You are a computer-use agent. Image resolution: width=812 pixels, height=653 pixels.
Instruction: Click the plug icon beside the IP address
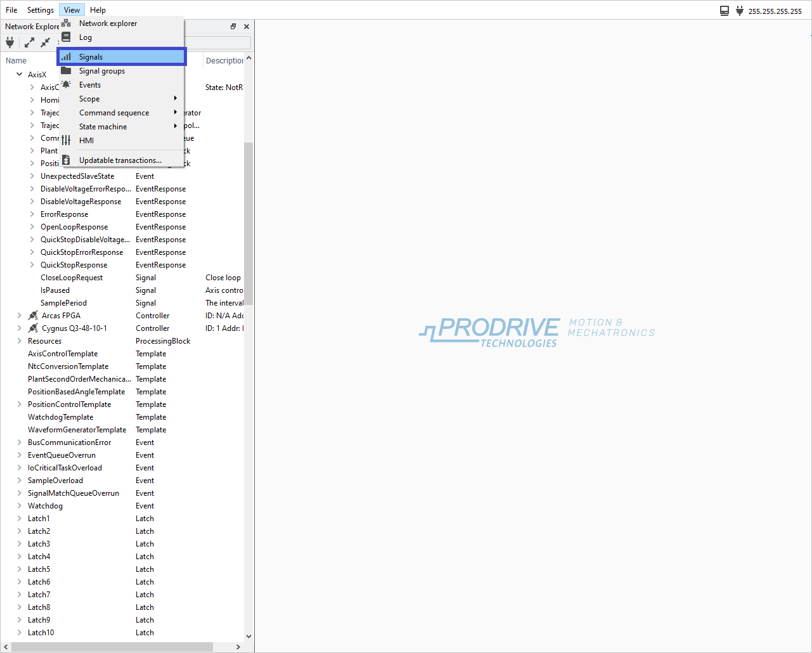click(x=739, y=11)
